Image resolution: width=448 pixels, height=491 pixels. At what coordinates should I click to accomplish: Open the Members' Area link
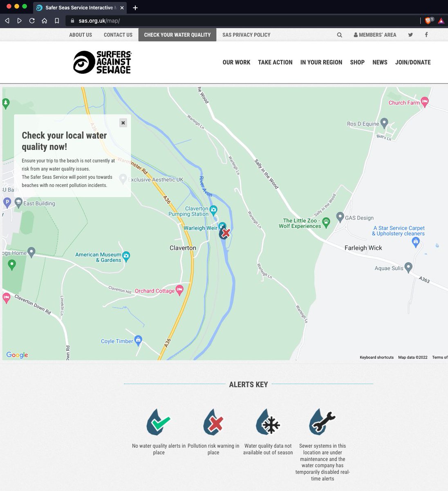click(x=375, y=35)
